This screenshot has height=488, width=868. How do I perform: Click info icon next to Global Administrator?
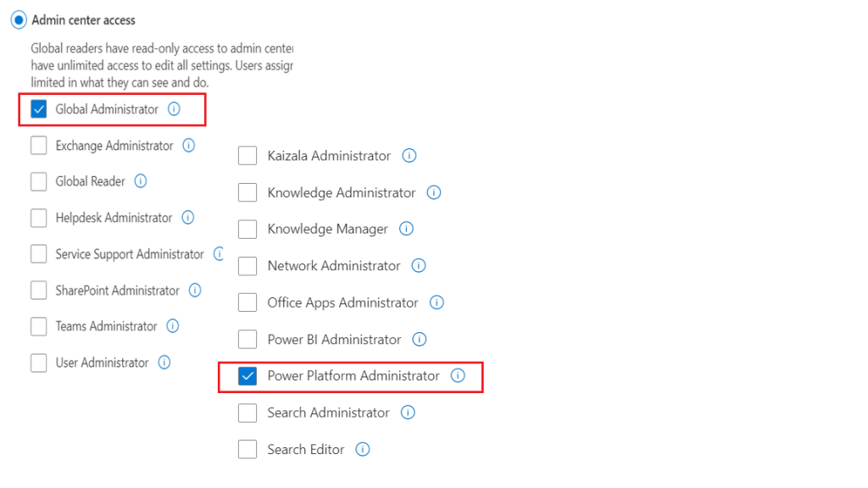tap(175, 109)
